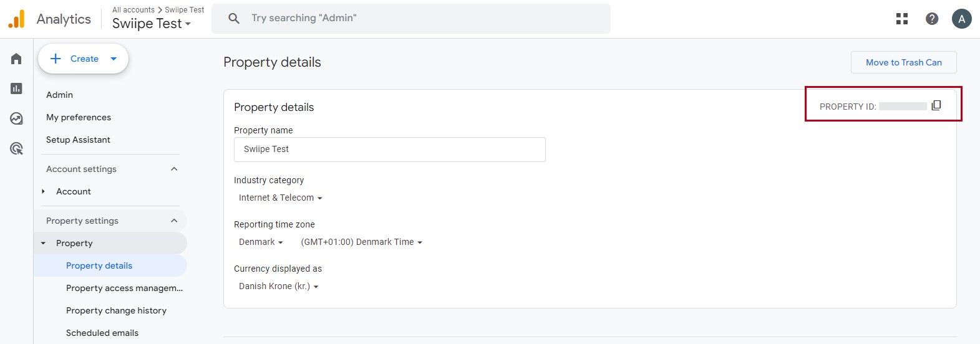Screen dimensions: 980x344
Task: Change the Denmark Time zone dropdown
Action: click(361, 242)
